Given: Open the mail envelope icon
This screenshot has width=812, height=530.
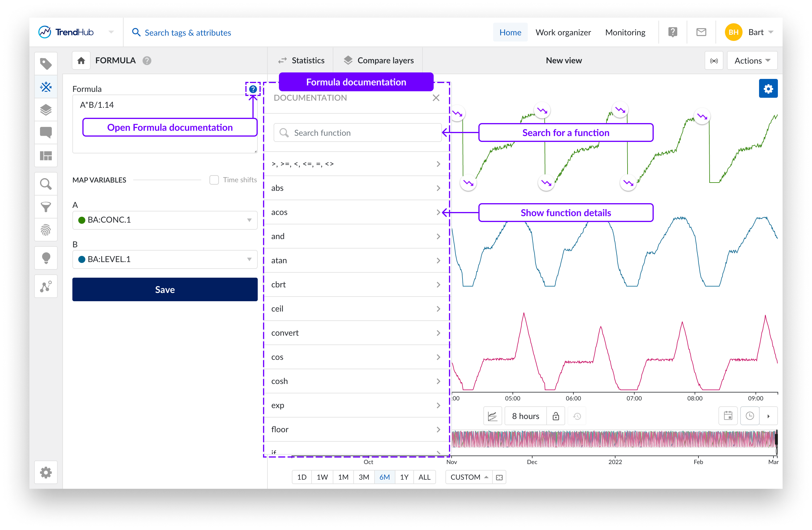Looking at the screenshot, I should (x=701, y=32).
